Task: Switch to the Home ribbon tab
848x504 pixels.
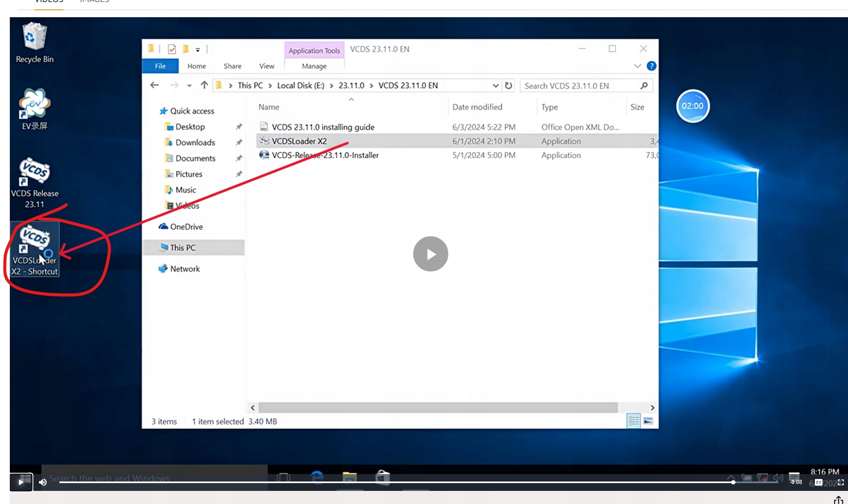Action: (197, 66)
